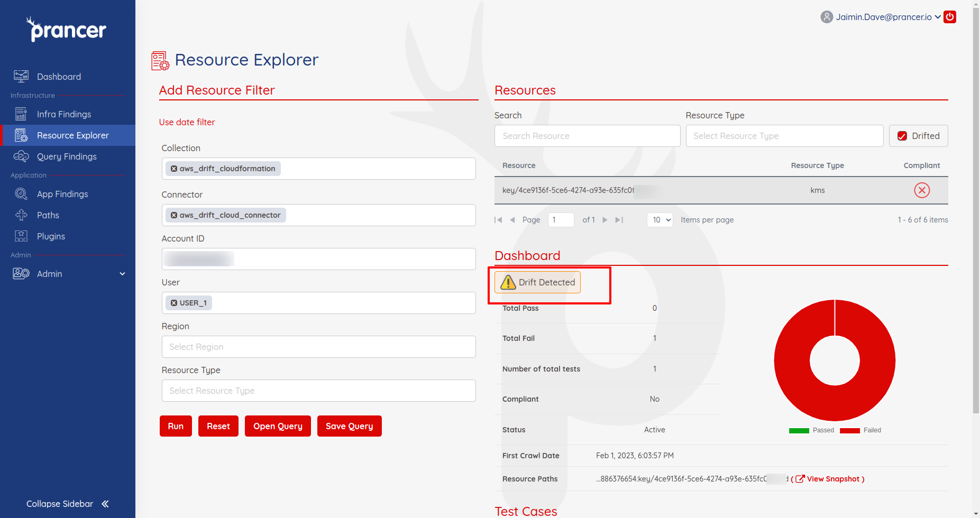Viewport: 980px width, 518px height.
Task: Open Plugins in the sidebar
Action: [51, 236]
